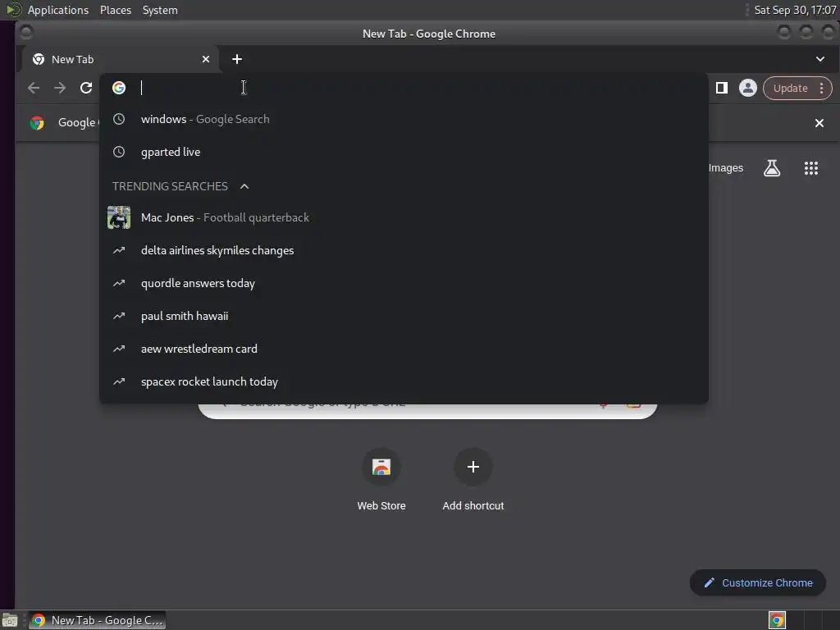This screenshot has height=630, width=840.
Task: Open the side panel icon
Action: (722, 88)
